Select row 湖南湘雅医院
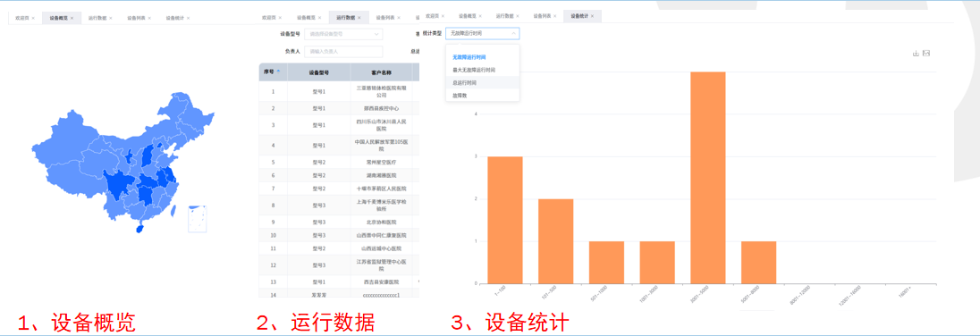 pos(339,175)
